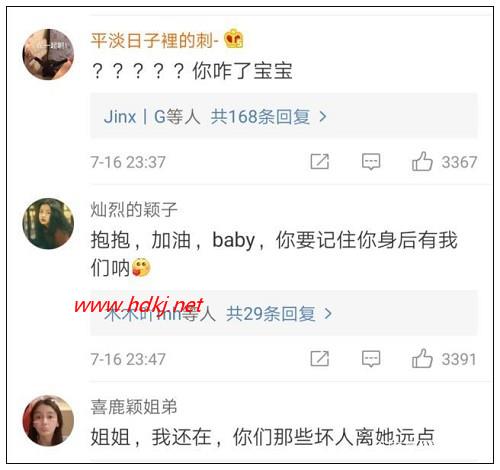Click the 3367 like count
This screenshot has height=470, width=500.
click(459, 162)
